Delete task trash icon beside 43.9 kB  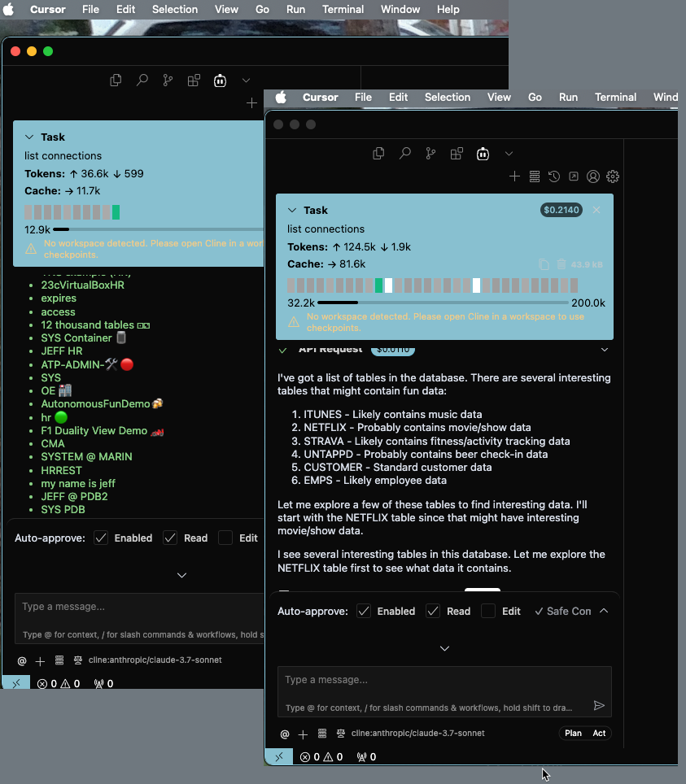[x=561, y=264]
